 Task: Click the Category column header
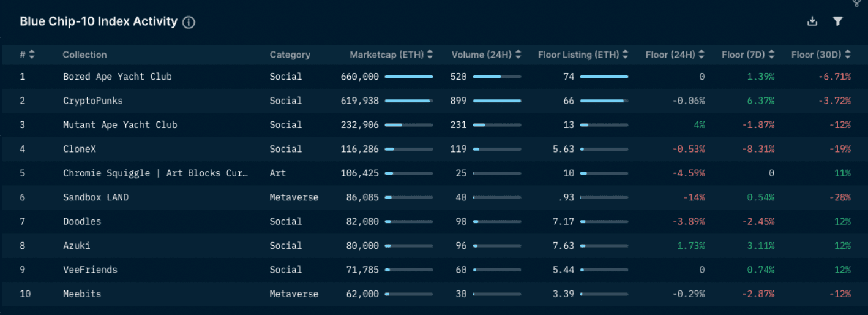click(290, 55)
